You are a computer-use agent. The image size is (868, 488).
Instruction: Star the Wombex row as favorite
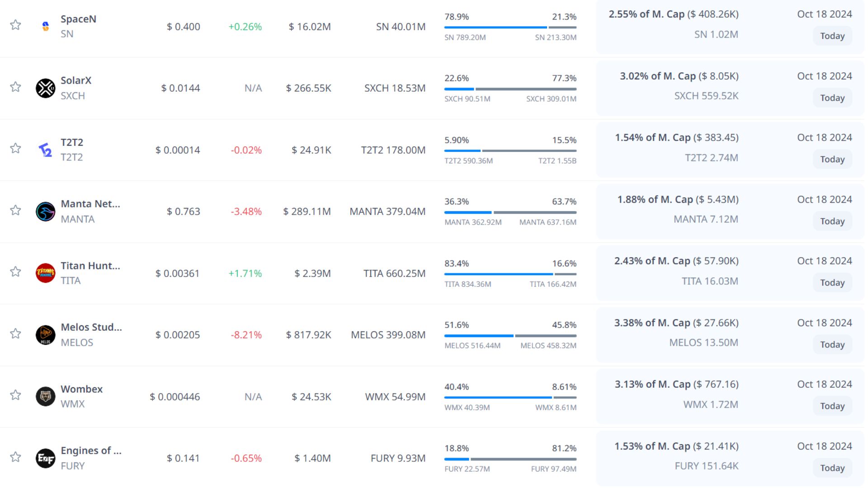coord(16,395)
